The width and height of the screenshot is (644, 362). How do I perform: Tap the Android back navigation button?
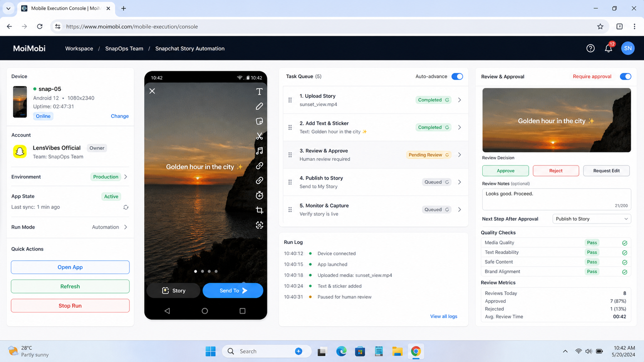click(x=167, y=311)
